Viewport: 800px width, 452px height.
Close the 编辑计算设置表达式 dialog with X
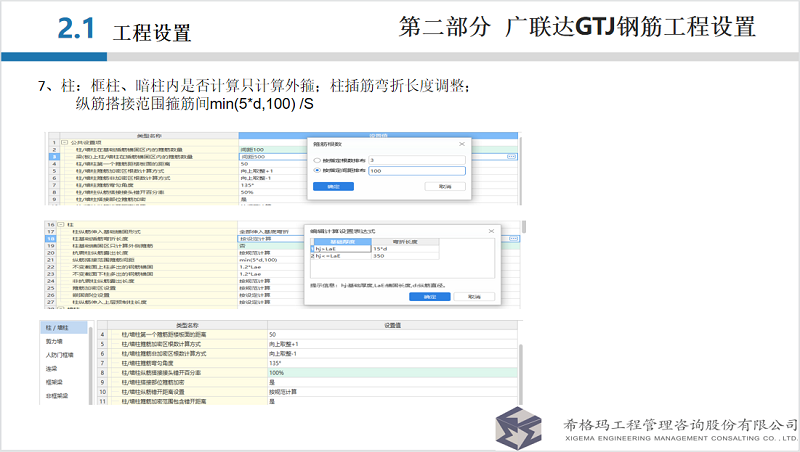click(491, 231)
